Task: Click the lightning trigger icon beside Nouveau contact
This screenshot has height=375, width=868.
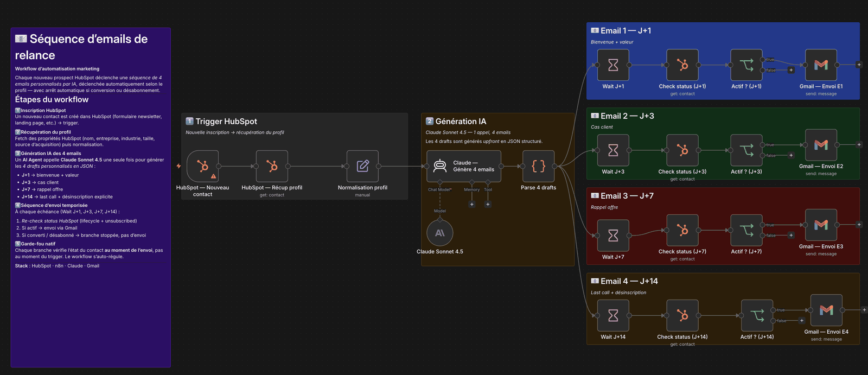Action: (x=178, y=166)
